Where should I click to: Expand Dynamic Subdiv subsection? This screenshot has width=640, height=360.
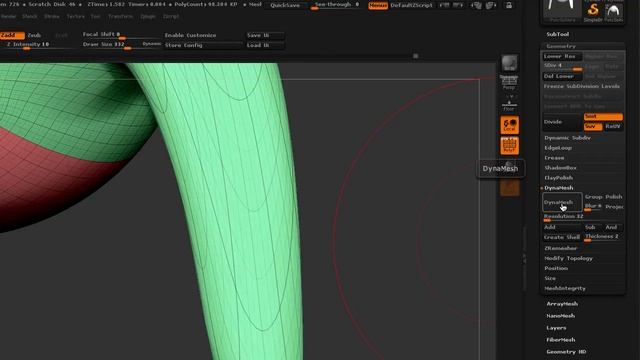pos(567,138)
